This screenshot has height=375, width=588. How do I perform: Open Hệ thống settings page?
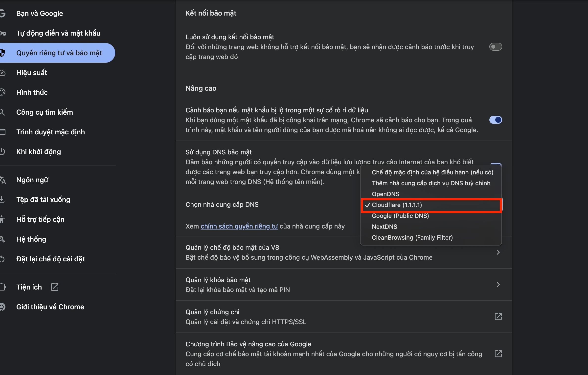coord(31,239)
